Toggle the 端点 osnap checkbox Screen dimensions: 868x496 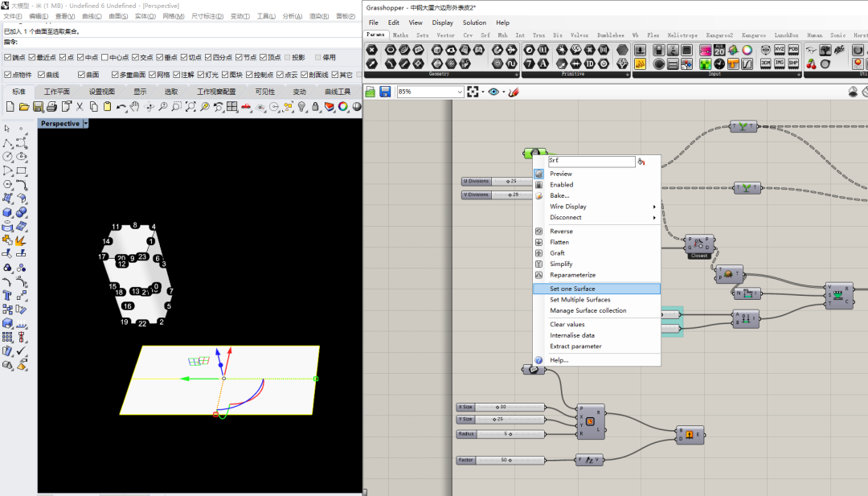click(x=8, y=57)
